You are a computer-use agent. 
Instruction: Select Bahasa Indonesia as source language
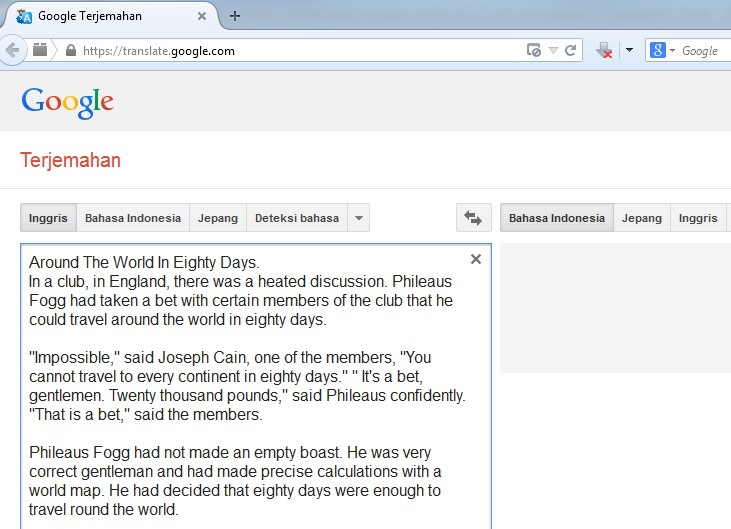(x=133, y=218)
